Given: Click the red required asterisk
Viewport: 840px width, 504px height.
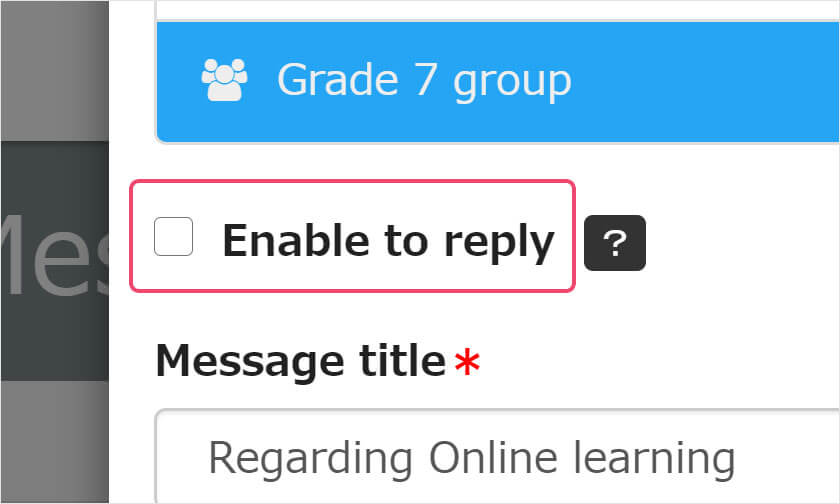Looking at the screenshot, I should pyautogui.click(x=467, y=364).
